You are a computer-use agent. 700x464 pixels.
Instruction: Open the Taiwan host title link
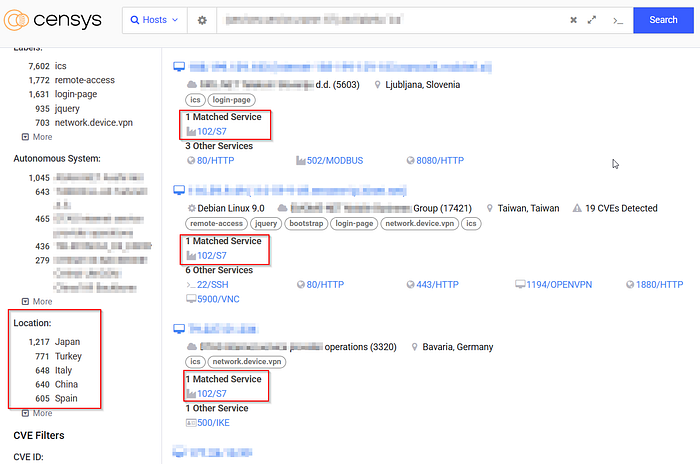click(x=297, y=191)
